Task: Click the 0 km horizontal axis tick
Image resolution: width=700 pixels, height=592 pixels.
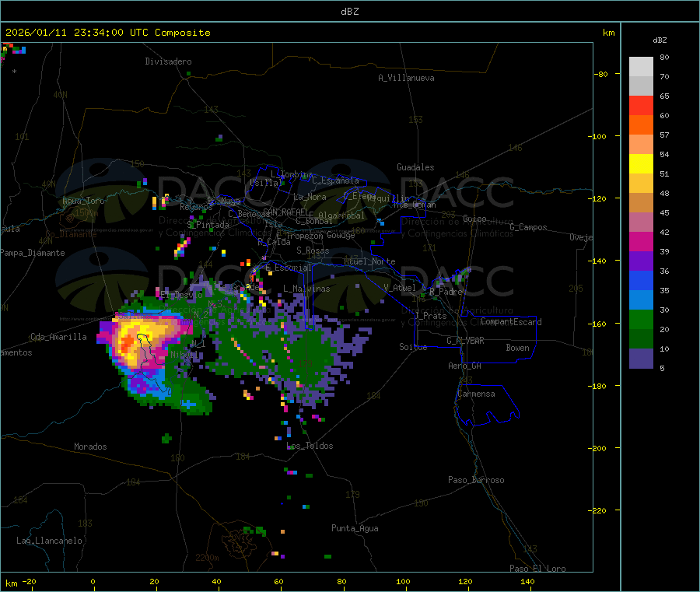Action: pyautogui.click(x=93, y=581)
